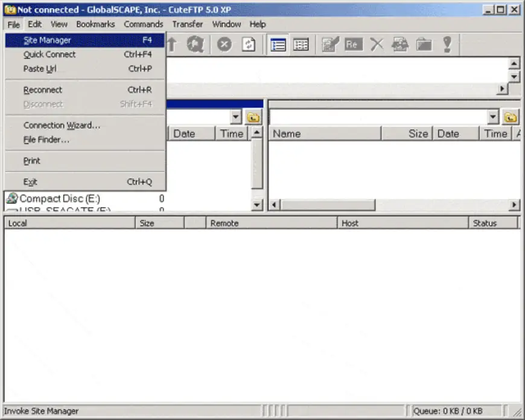Select Quick Connect menu entry
The image size is (525, 420).
[49, 54]
